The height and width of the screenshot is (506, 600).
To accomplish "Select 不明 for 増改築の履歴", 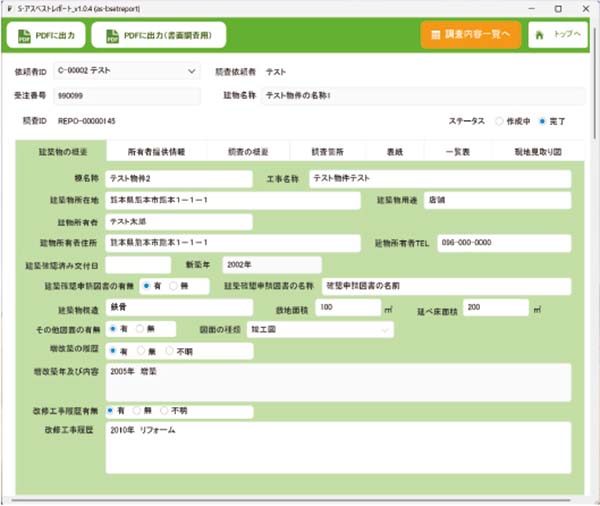I will 168,352.
